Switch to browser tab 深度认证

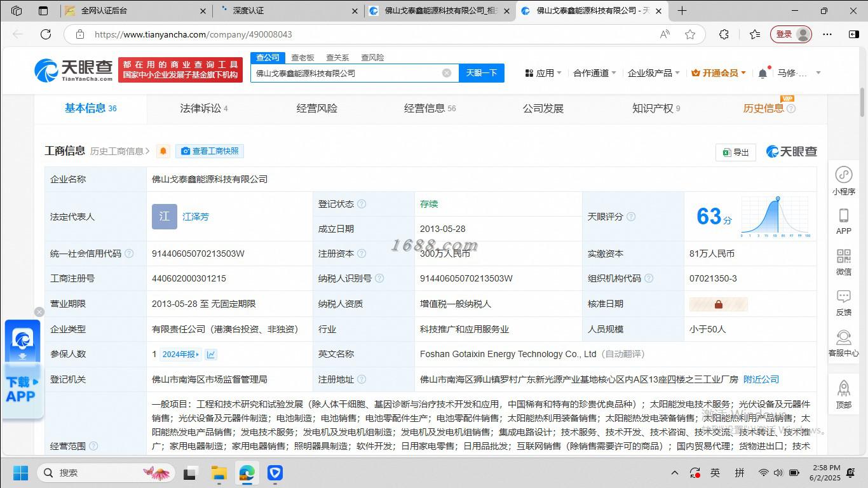[288, 11]
